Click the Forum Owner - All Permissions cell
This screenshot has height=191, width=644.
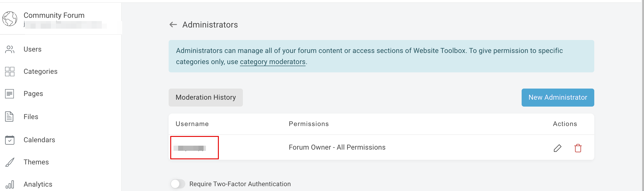point(337,148)
